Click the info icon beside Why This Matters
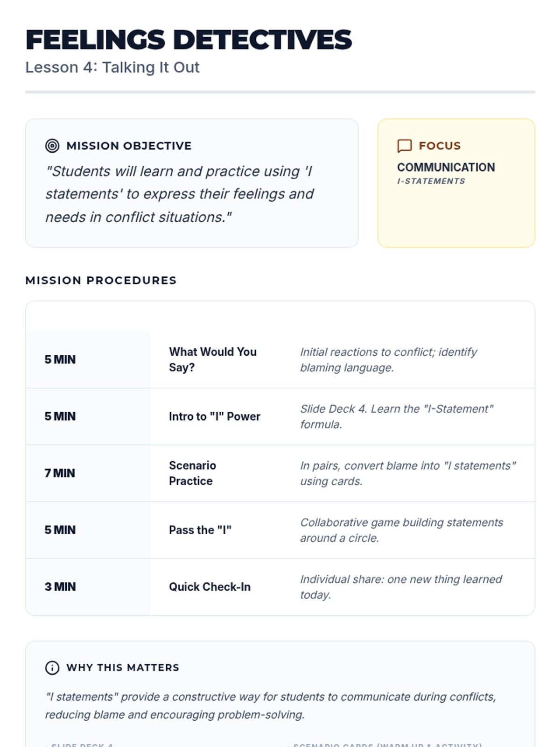Image resolution: width=560 pixels, height=747 pixels. coord(52,668)
